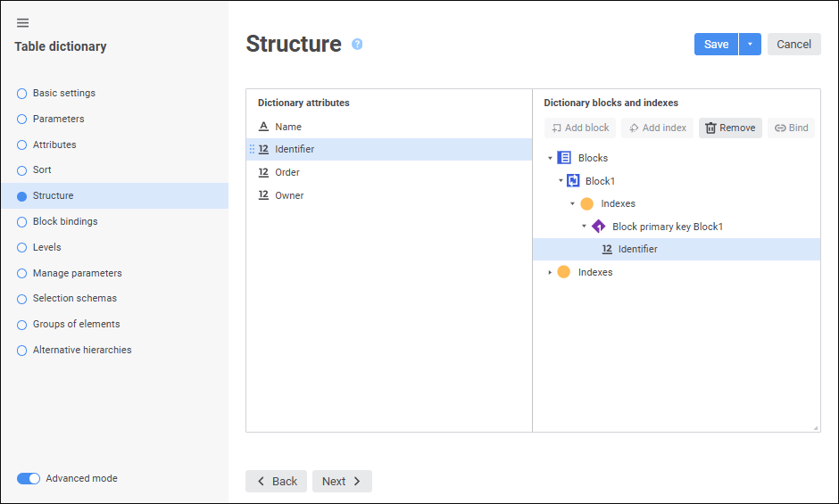Click the Block1 block icon

[x=573, y=181]
